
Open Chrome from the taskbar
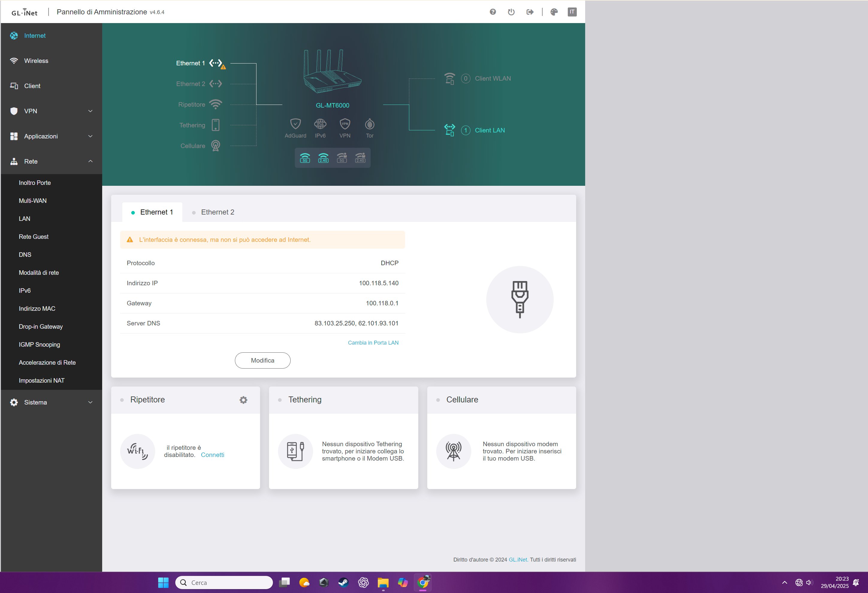(x=423, y=583)
